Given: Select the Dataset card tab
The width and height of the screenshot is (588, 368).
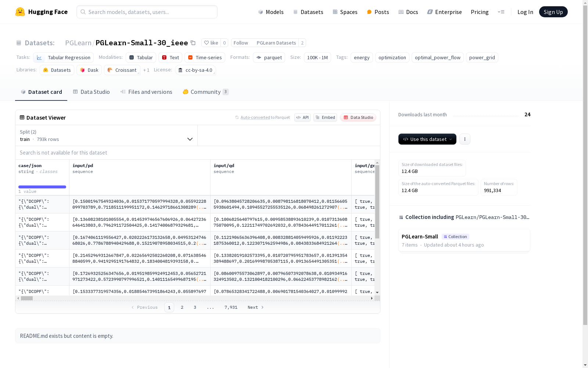Looking at the screenshot, I should 41,92.
